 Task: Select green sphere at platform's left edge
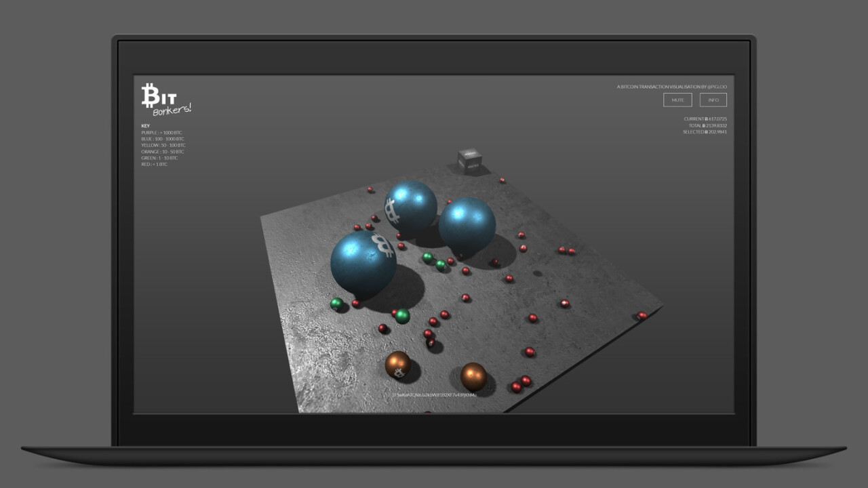pyautogui.click(x=336, y=304)
